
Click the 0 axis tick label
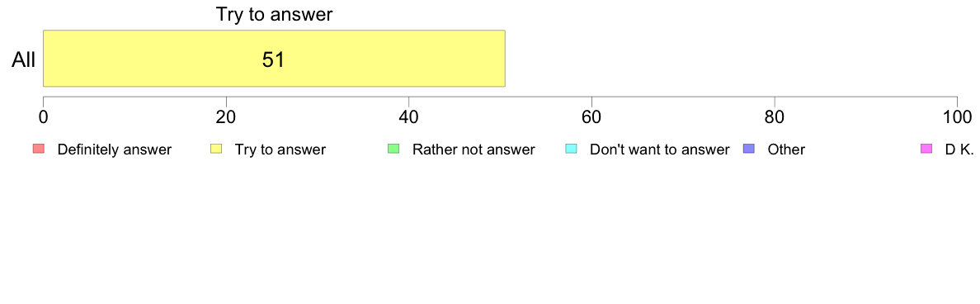pos(43,117)
